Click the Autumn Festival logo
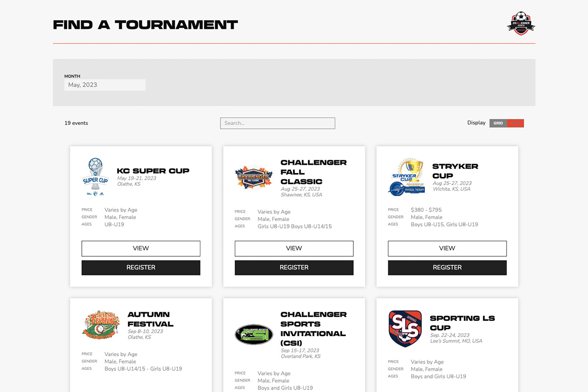588x392 pixels. (x=101, y=324)
